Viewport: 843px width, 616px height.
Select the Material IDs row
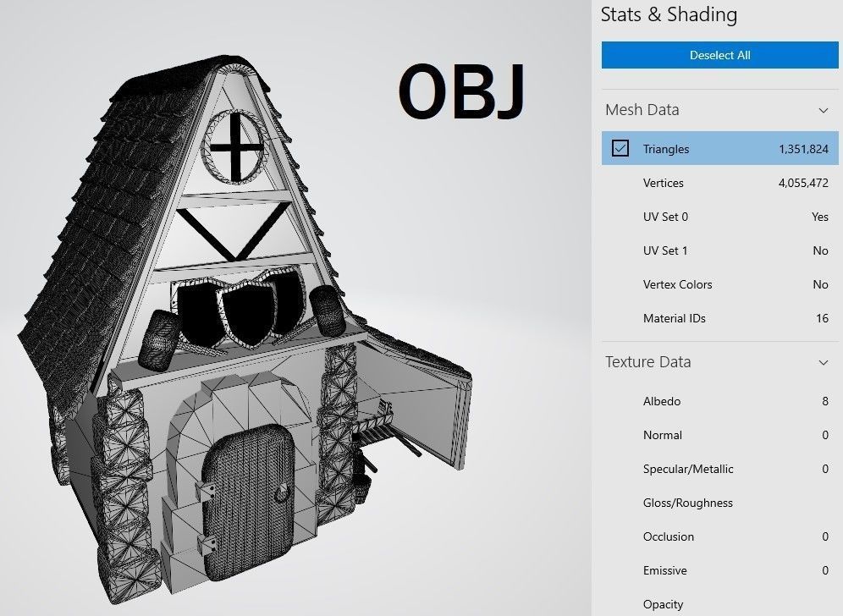click(720, 318)
